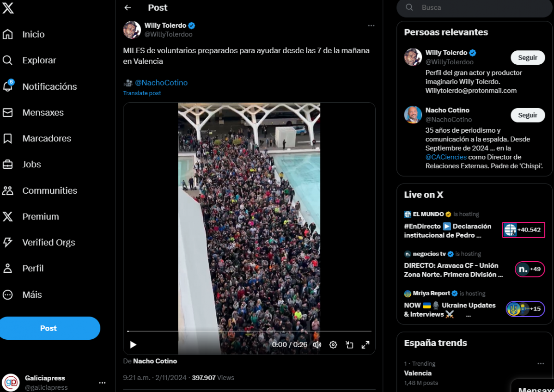Click Translate post link

point(142,93)
